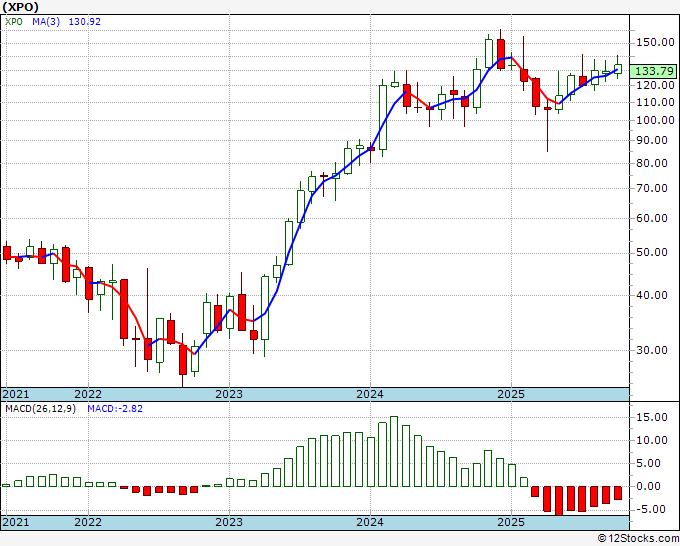
Task: Click the 70.00 price axis label
Action: [652, 188]
